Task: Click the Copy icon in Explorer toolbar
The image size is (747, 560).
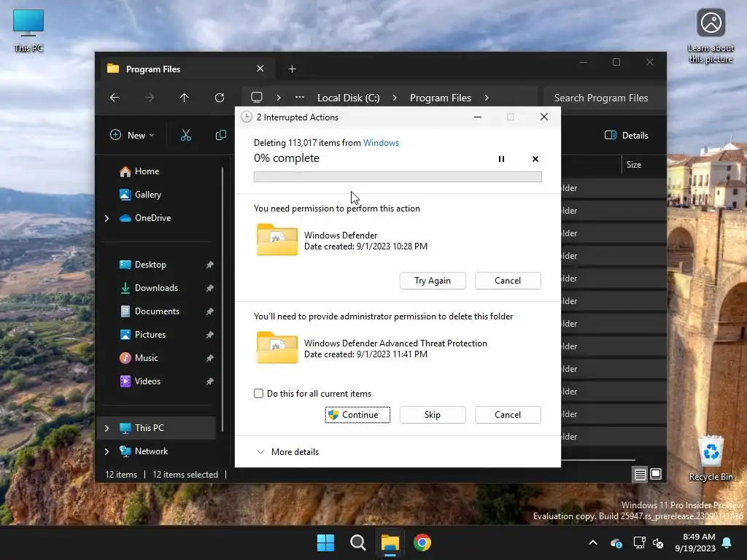Action: tap(220, 136)
